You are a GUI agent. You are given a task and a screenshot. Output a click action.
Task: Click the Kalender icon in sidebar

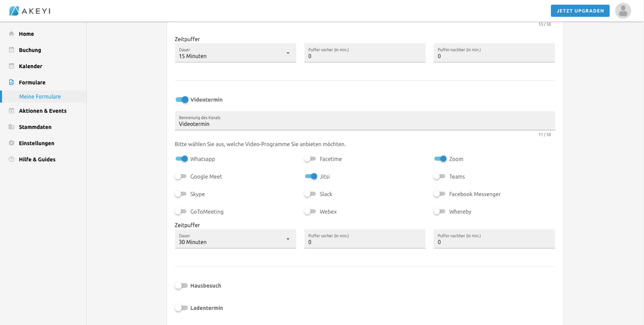click(11, 66)
